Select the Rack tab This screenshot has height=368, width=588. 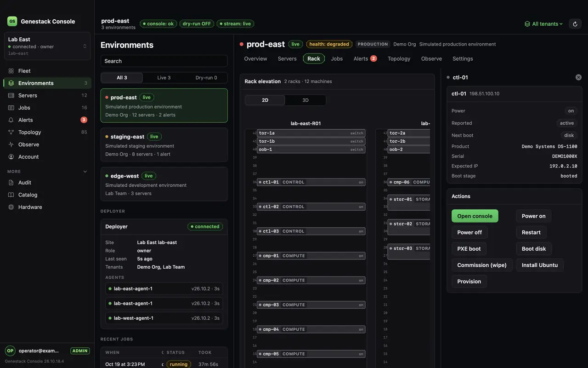click(x=314, y=58)
